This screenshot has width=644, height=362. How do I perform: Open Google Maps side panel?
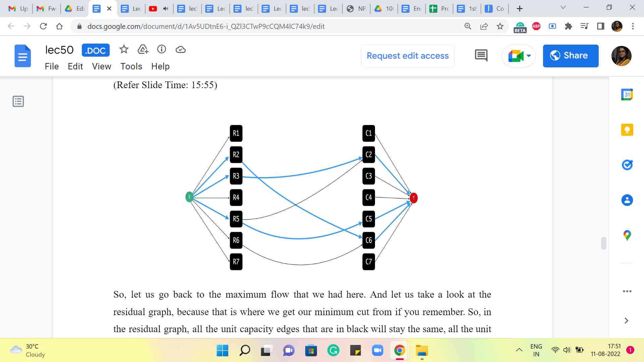[x=627, y=235]
